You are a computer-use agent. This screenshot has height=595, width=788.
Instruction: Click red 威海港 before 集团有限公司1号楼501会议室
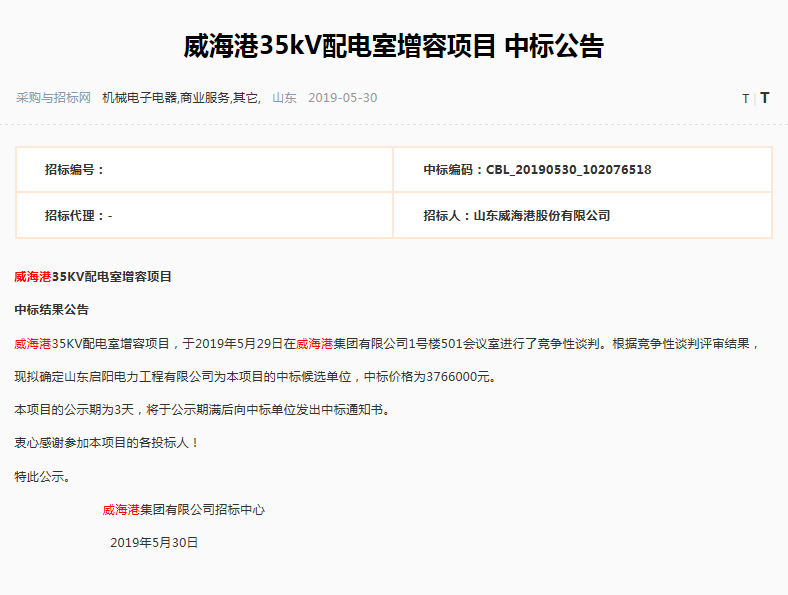(x=315, y=344)
